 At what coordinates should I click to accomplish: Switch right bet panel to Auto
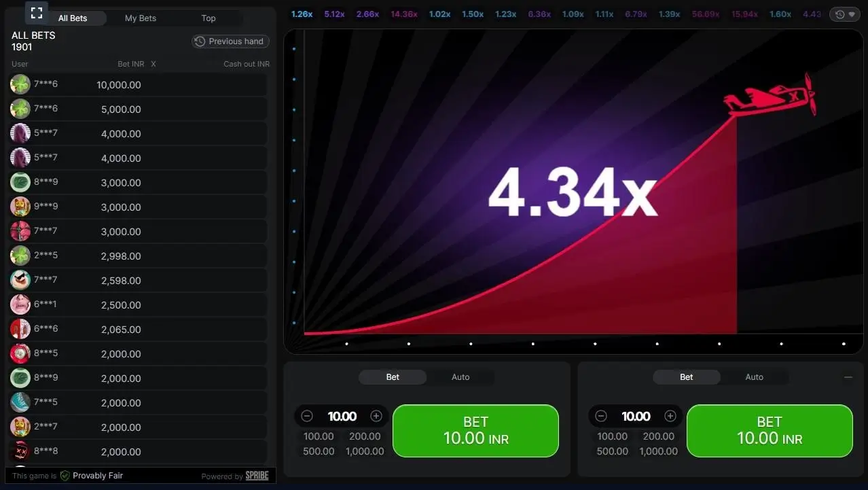pos(754,377)
